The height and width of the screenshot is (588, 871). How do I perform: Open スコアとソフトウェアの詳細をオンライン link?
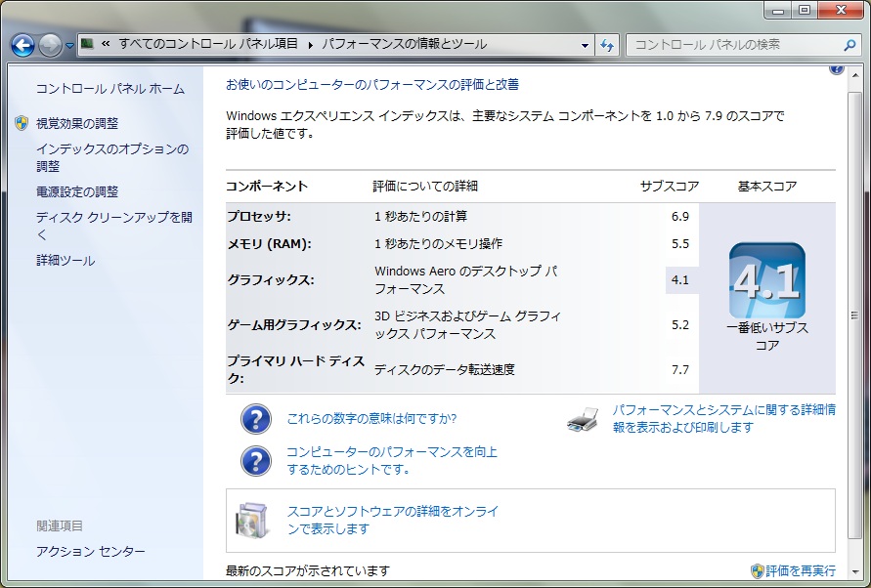pyautogui.click(x=393, y=520)
